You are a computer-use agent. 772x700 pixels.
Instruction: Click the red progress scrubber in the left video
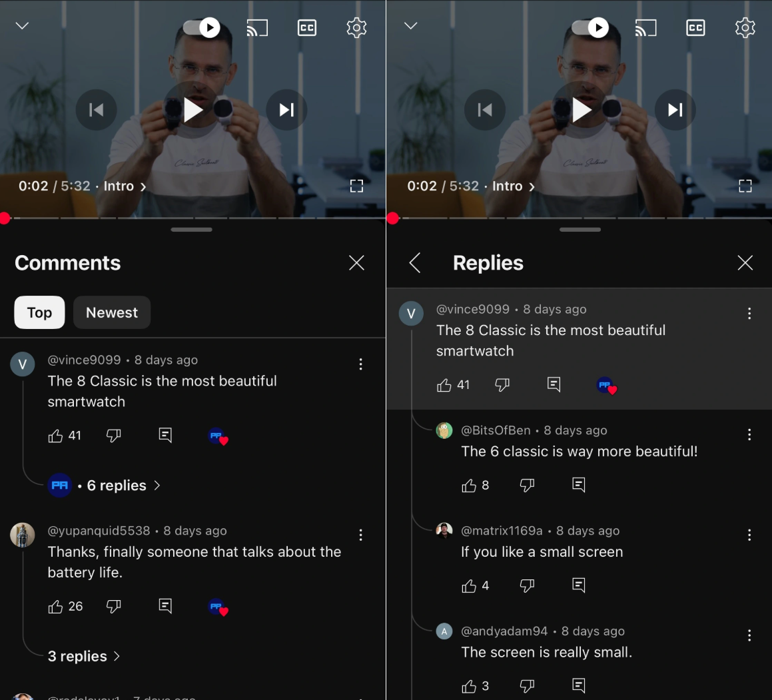5,218
